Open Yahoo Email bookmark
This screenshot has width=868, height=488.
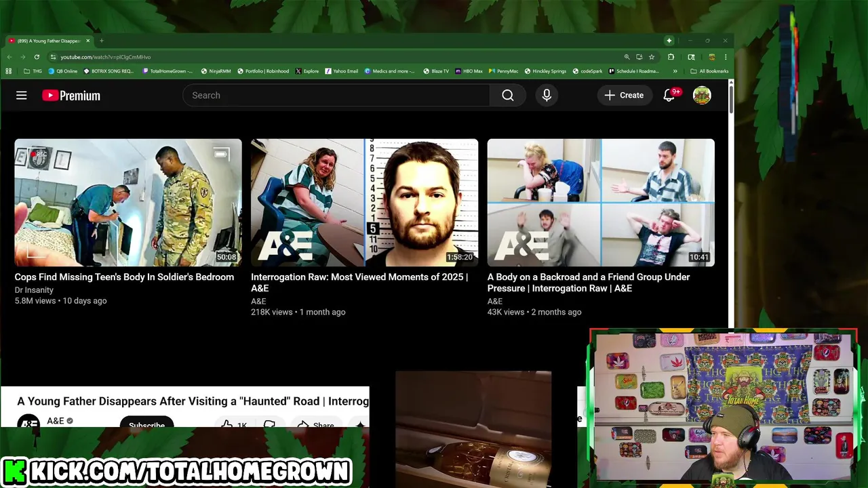342,71
